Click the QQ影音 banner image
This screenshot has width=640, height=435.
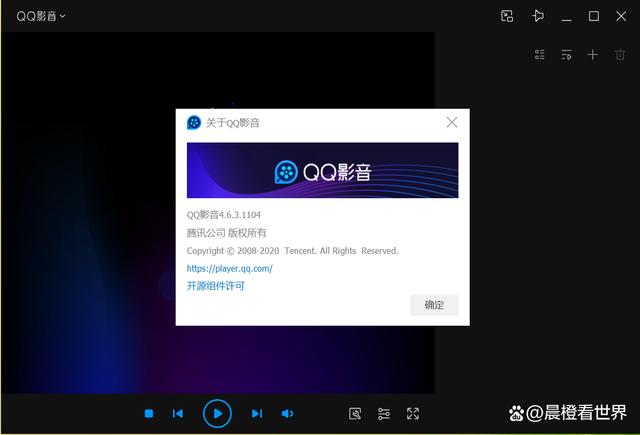[322, 170]
